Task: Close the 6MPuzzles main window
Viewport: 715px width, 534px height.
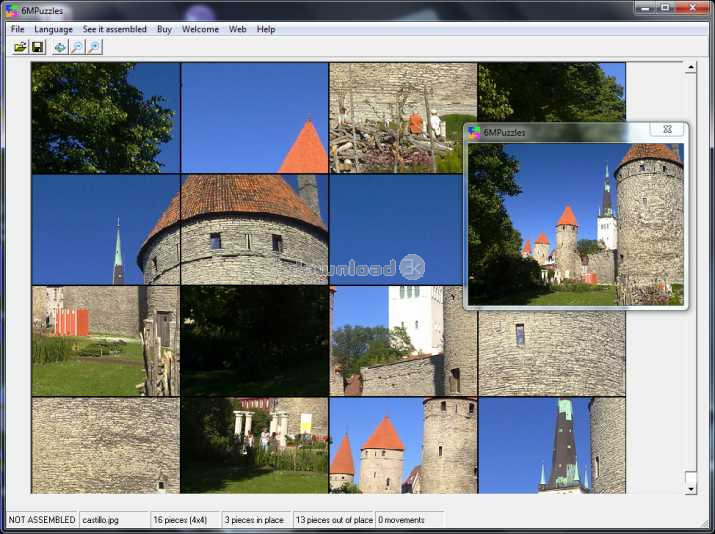Action: 692,8
